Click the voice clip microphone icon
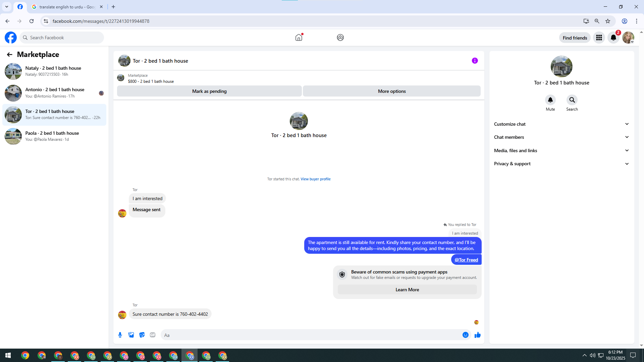 pos(120,335)
